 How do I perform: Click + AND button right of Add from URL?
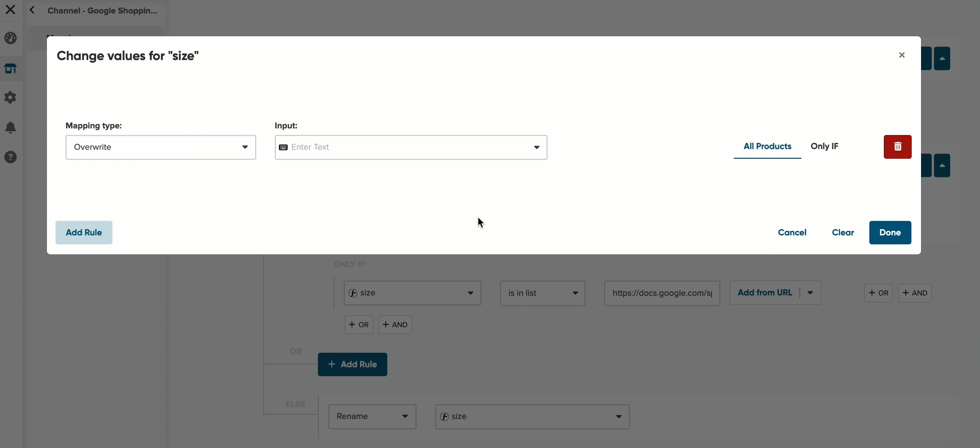(x=914, y=293)
